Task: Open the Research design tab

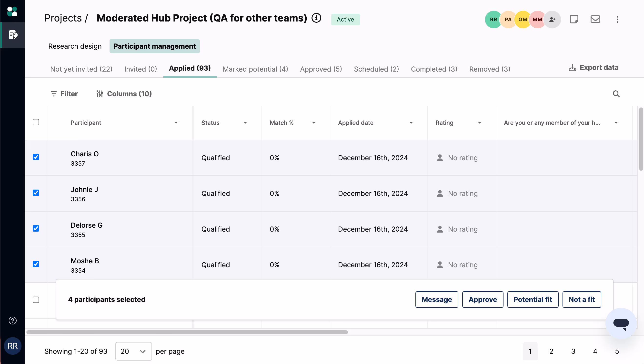Action: [x=75, y=46]
